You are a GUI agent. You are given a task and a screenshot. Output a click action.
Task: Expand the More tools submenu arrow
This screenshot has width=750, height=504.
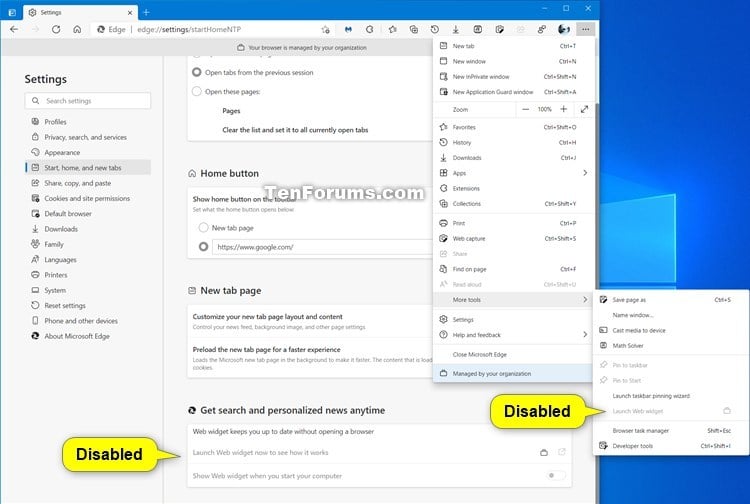[x=585, y=300]
